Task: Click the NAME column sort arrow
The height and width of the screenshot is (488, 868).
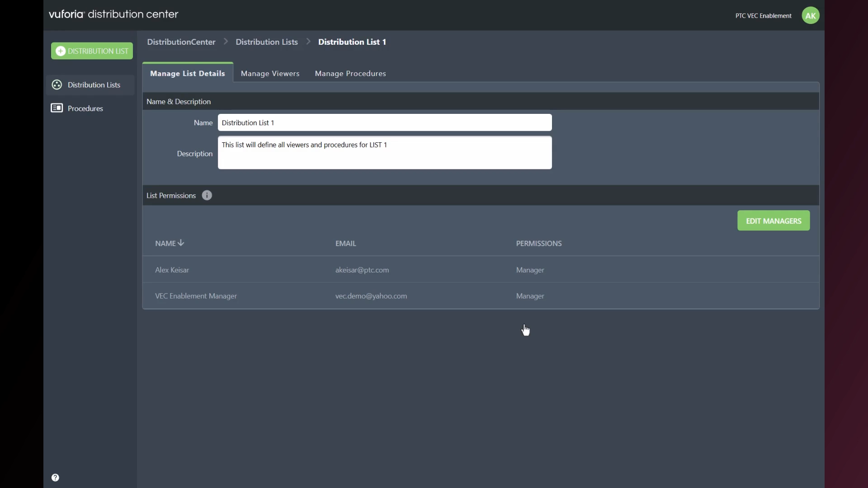Action: [181, 243]
